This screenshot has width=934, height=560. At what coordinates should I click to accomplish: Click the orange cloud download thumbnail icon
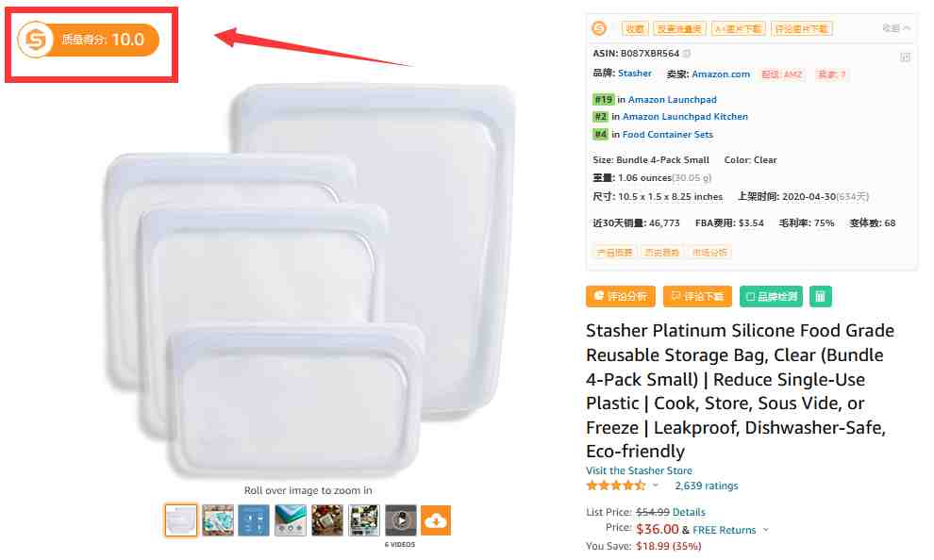point(436,520)
